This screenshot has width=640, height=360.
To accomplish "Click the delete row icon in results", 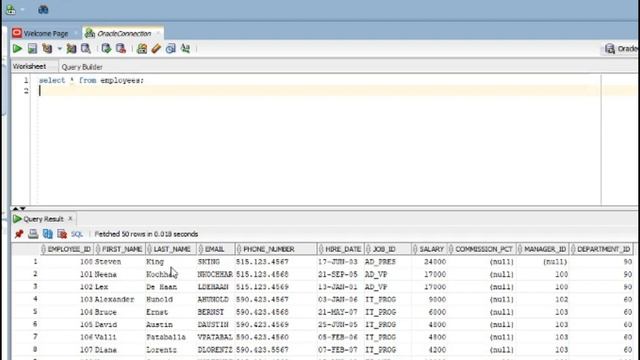I will [62, 234].
